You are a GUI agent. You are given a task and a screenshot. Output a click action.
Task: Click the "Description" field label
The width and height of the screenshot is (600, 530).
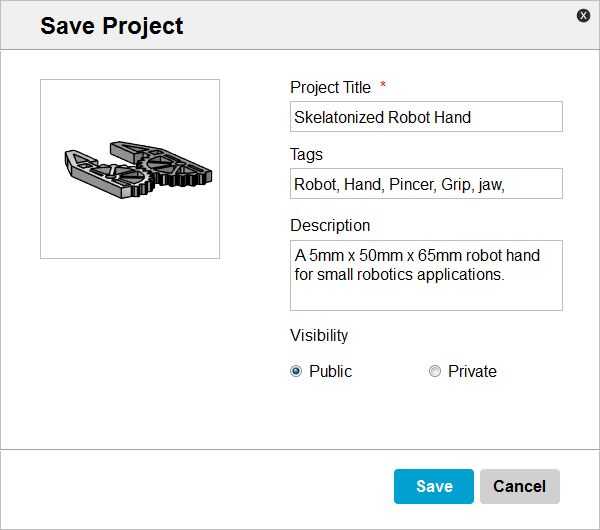click(330, 225)
